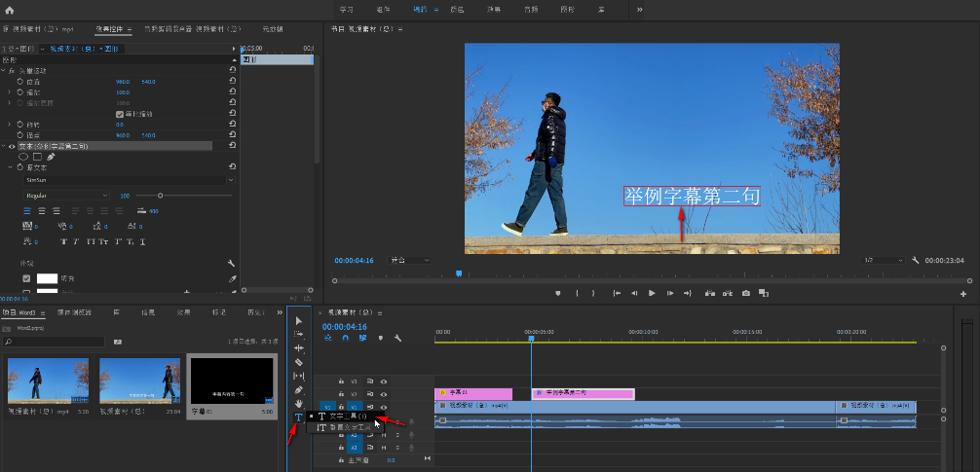Open the Regular font style dropdown
Screen dimensions: 980x472
(x=66, y=196)
